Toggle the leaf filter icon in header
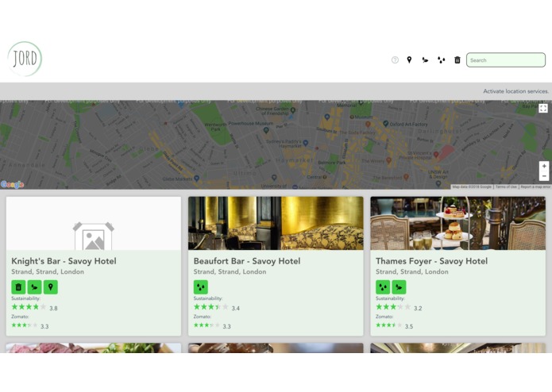552x392 pixels. click(425, 60)
